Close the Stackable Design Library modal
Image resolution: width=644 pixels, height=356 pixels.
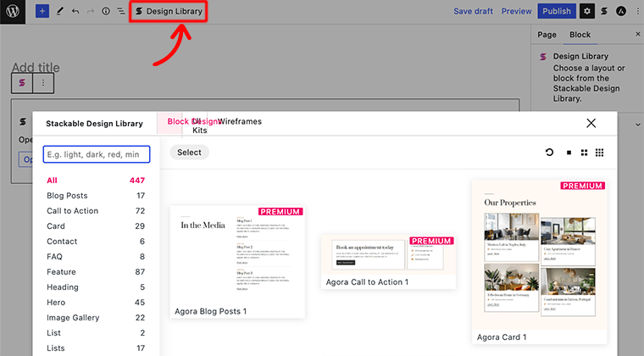click(x=591, y=123)
